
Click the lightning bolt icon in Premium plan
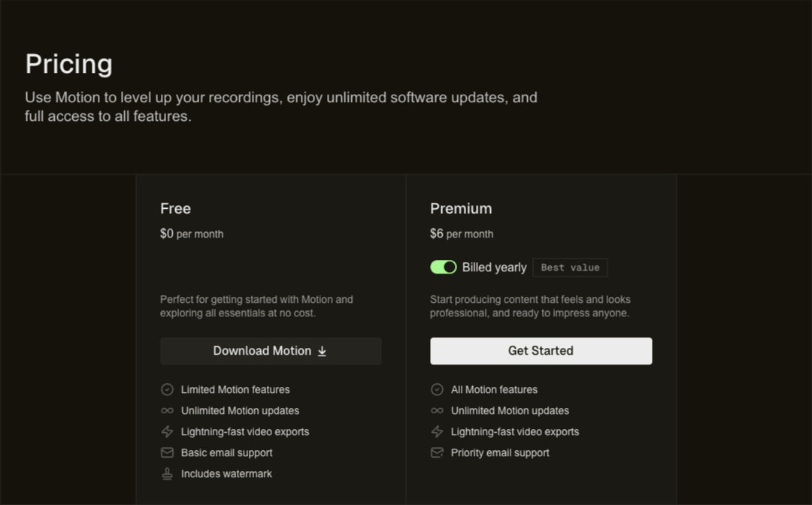437,431
